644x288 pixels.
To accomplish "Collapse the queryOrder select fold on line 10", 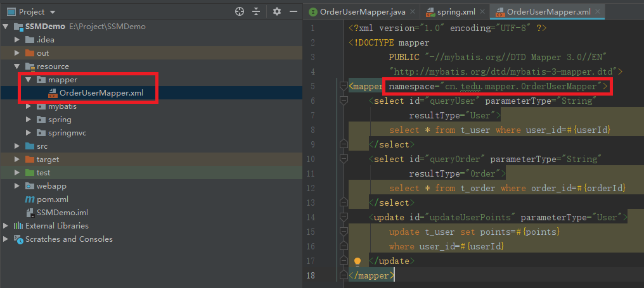I will pos(344,159).
